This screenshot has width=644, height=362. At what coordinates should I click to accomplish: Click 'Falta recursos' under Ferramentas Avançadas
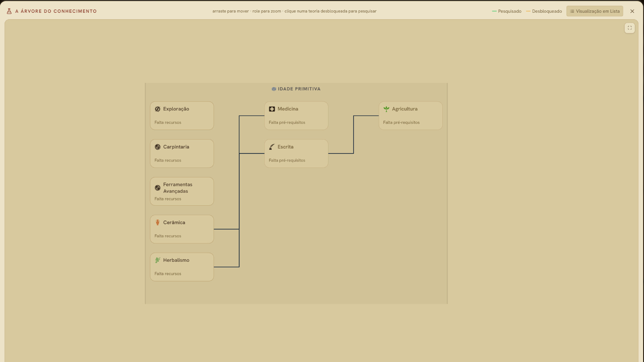click(168, 199)
